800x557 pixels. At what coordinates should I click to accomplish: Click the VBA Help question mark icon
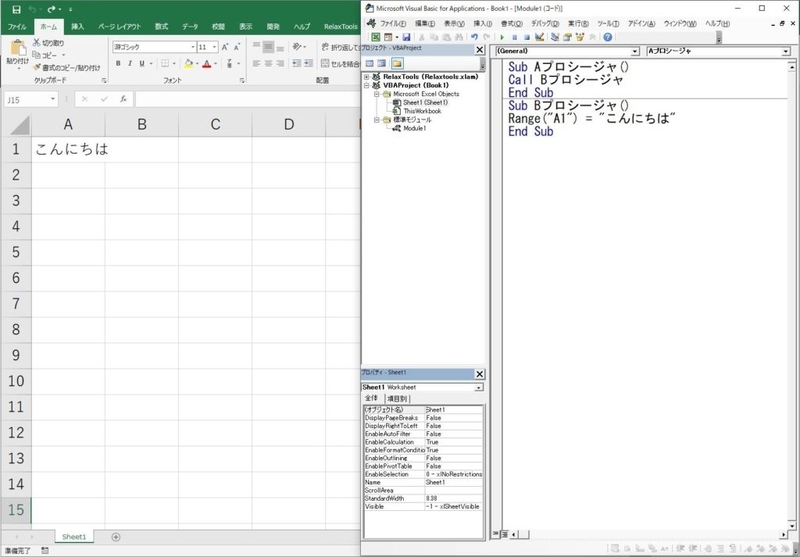[607, 37]
